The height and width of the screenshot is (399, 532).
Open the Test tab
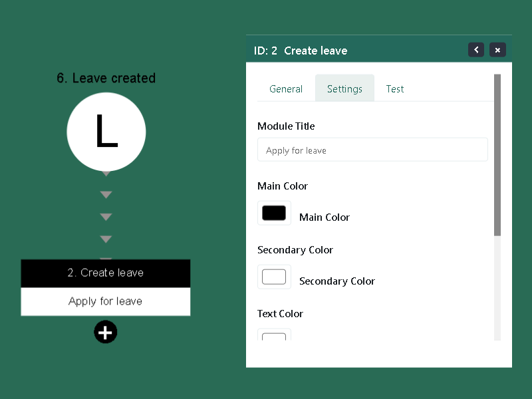click(x=394, y=89)
